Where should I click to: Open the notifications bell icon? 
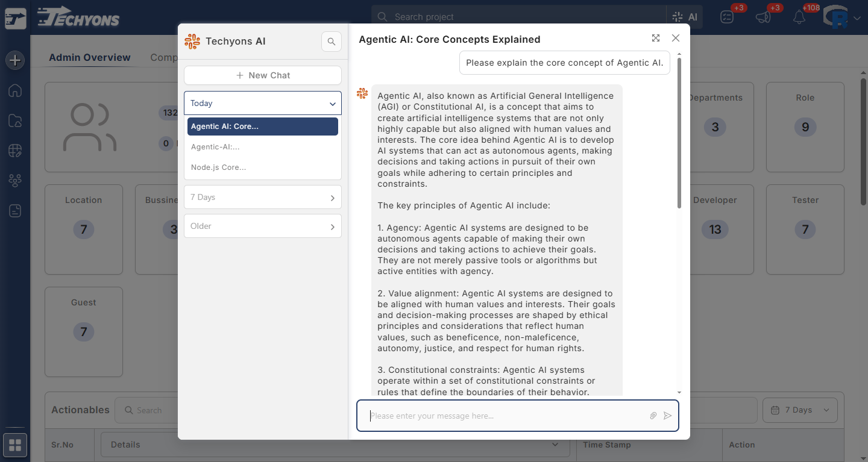pyautogui.click(x=799, y=17)
